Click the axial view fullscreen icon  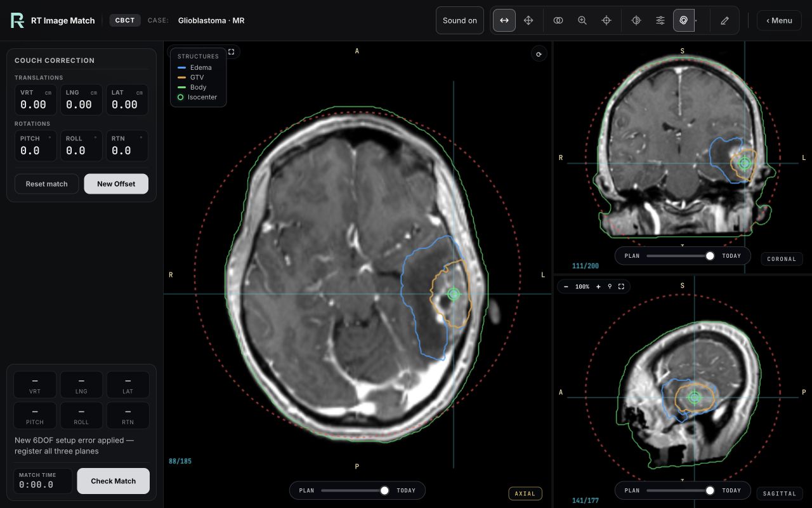pyautogui.click(x=231, y=52)
